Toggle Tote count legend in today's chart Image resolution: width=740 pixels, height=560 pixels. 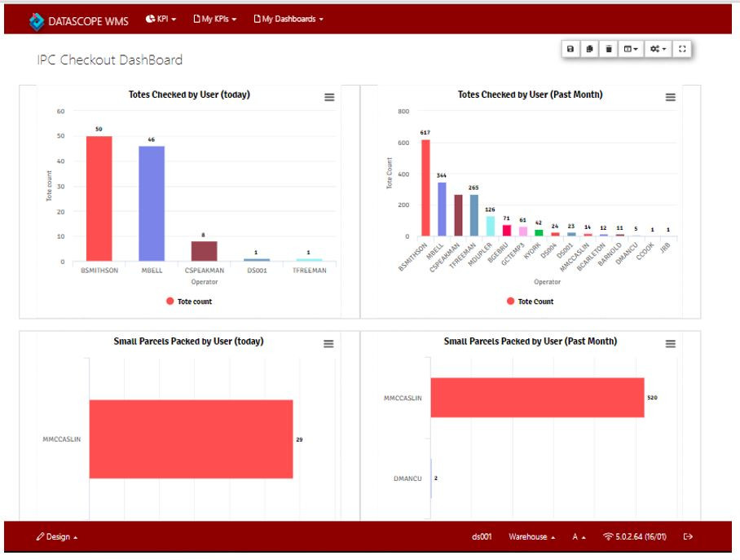pos(190,301)
